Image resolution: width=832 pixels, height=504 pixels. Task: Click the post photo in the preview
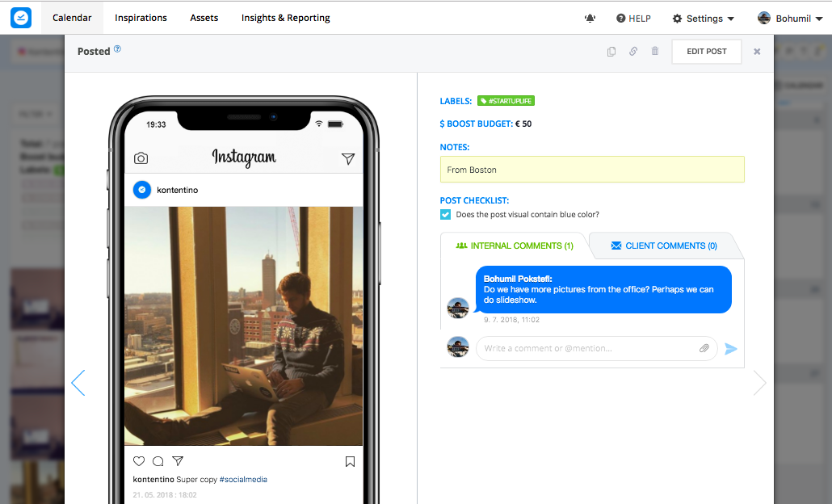244,325
